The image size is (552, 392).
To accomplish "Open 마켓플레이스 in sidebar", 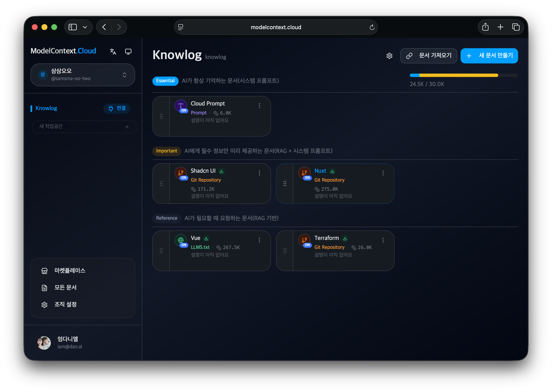I will click(83, 271).
